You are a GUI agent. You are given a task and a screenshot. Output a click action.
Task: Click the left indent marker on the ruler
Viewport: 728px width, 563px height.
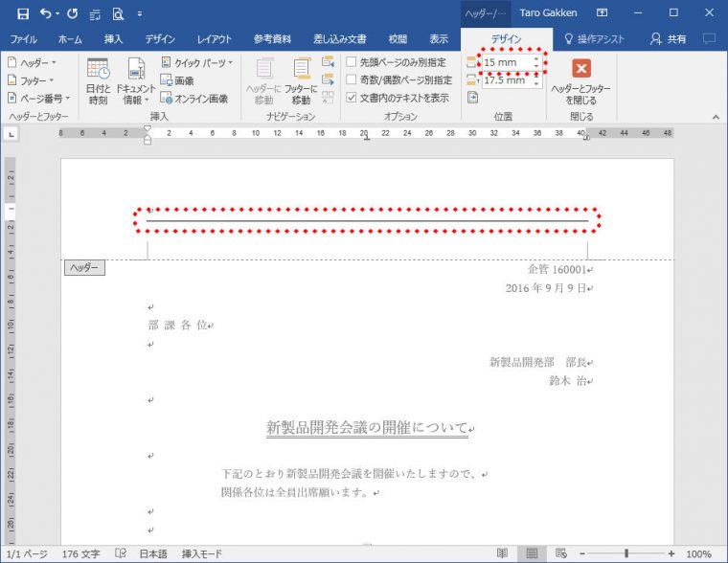point(148,140)
